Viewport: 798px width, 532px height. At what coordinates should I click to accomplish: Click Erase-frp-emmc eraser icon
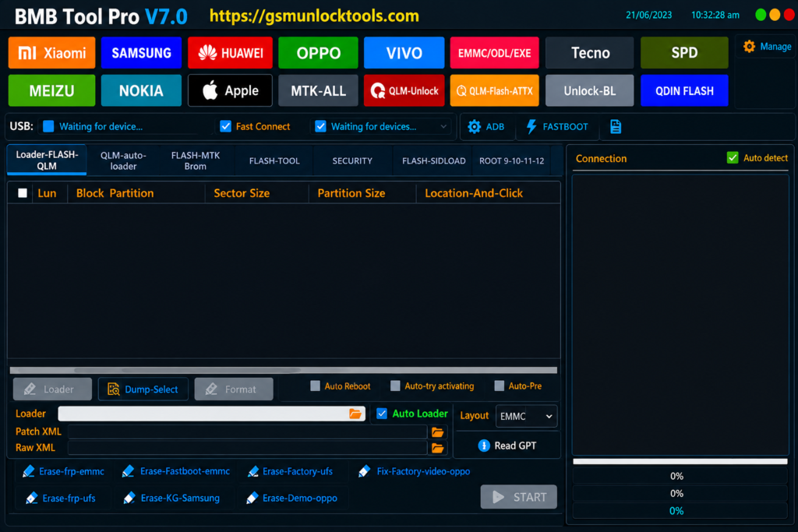click(x=29, y=471)
